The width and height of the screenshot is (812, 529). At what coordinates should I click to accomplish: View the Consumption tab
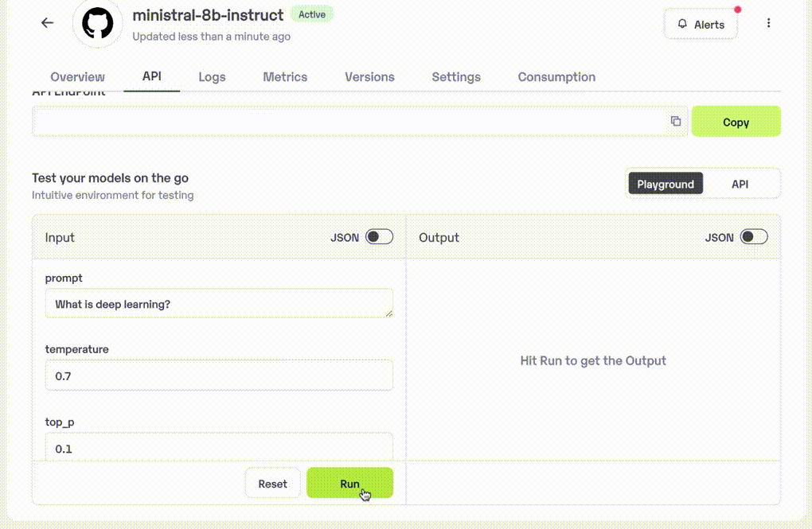coord(556,76)
